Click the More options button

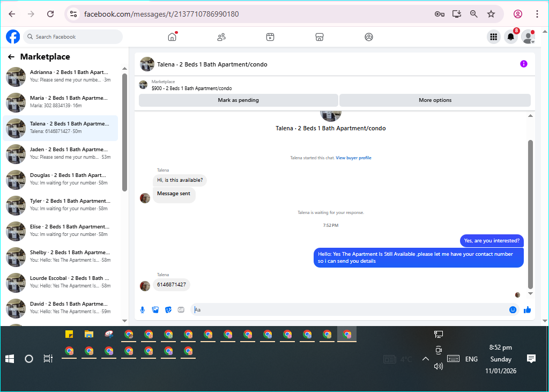pyautogui.click(x=435, y=100)
